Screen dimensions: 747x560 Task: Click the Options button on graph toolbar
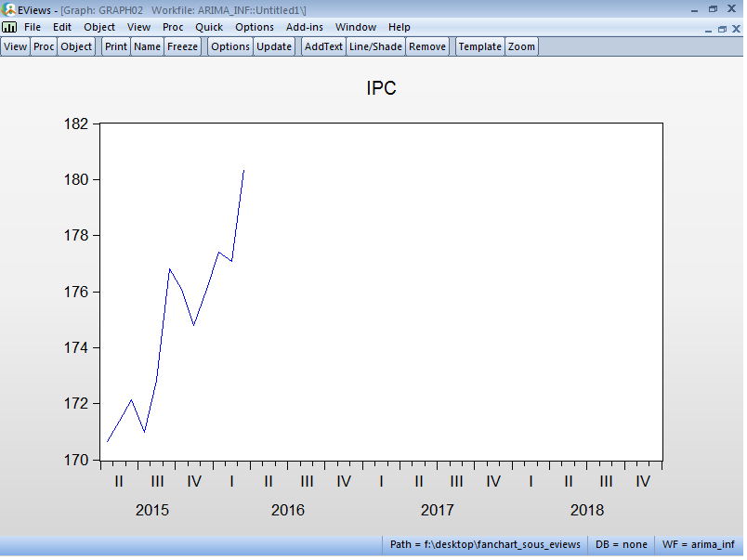click(230, 46)
